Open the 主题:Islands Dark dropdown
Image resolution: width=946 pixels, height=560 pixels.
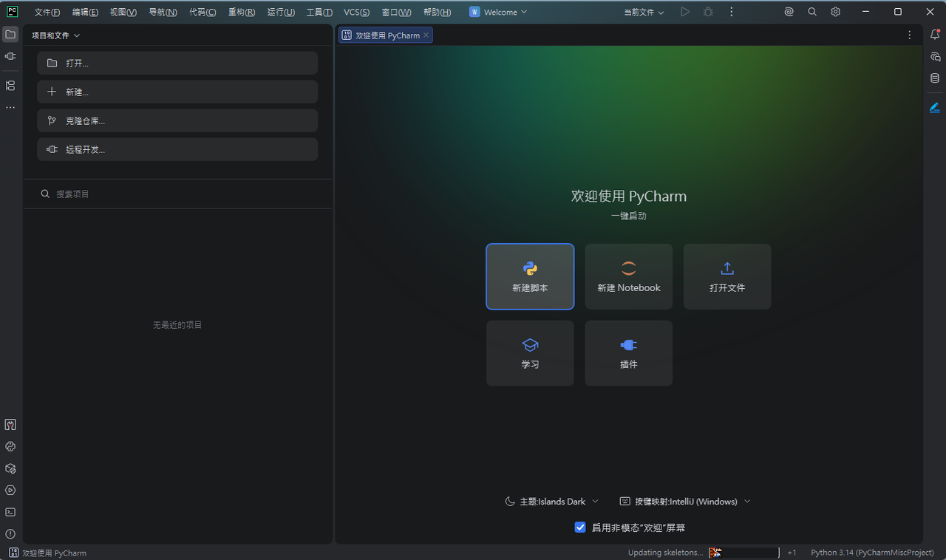(x=552, y=501)
